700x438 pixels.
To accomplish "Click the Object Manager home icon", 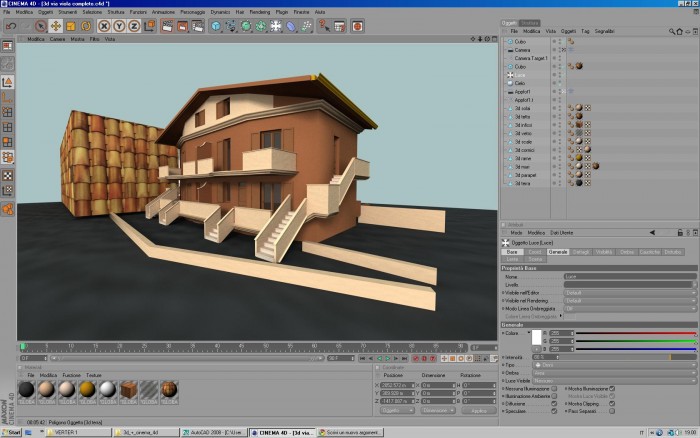I will (679, 32).
